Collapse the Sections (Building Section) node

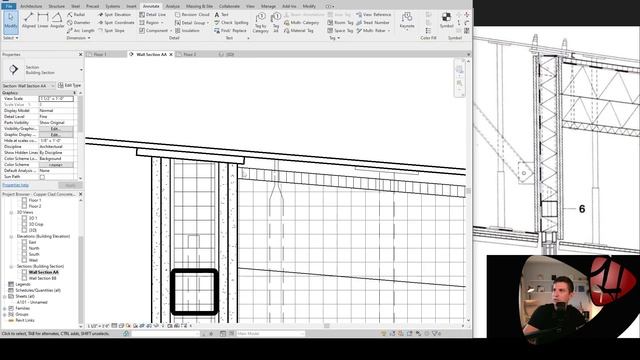pos(11,266)
